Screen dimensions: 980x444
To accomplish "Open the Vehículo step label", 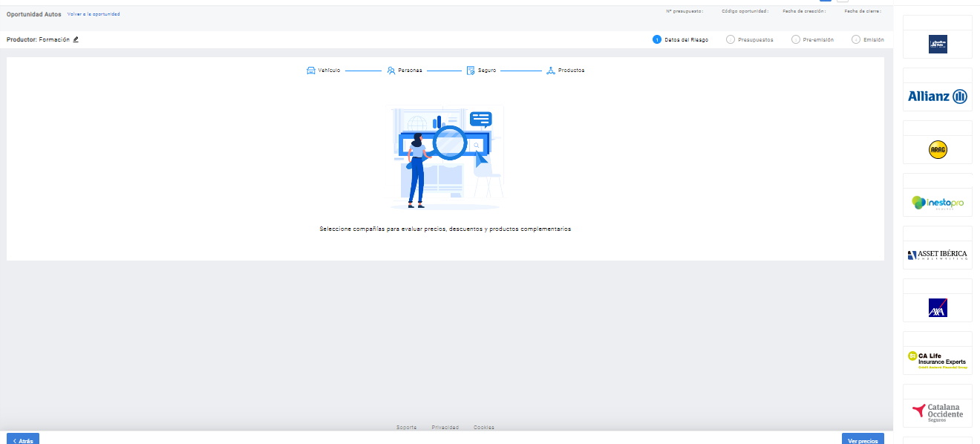I will click(x=329, y=71).
